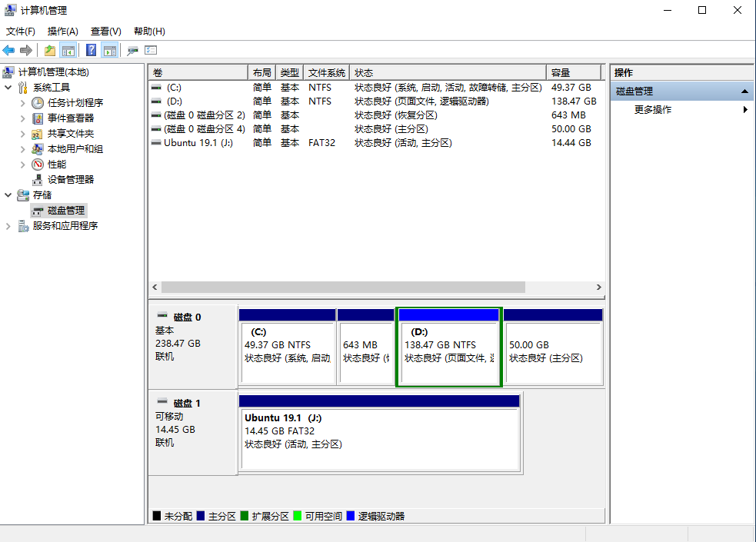The image size is (756, 542).
Task: Open Help with the question mark icon
Action: tap(91, 50)
